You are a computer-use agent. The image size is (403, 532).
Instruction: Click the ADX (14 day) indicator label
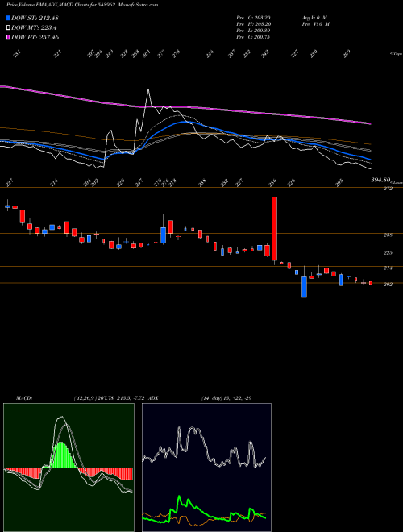200,398
